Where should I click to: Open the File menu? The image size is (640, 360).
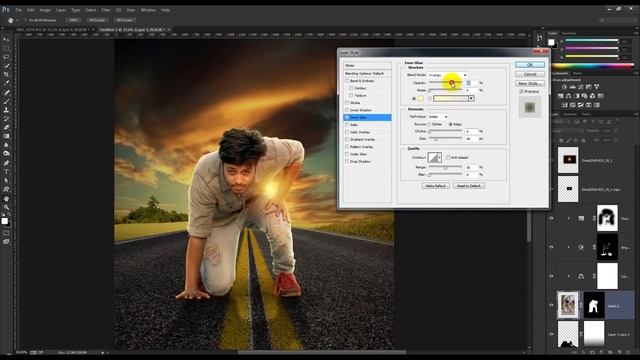[x=18, y=10]
